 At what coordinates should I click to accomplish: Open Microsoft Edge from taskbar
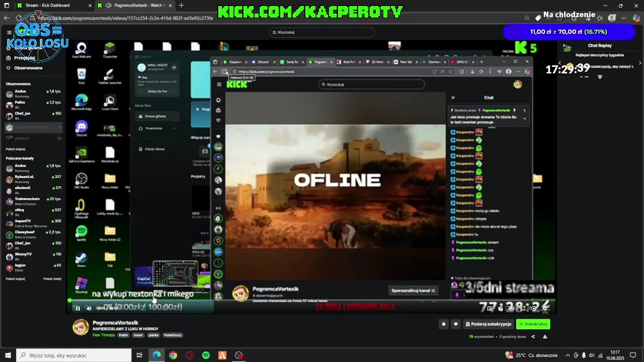click(156, 355)
